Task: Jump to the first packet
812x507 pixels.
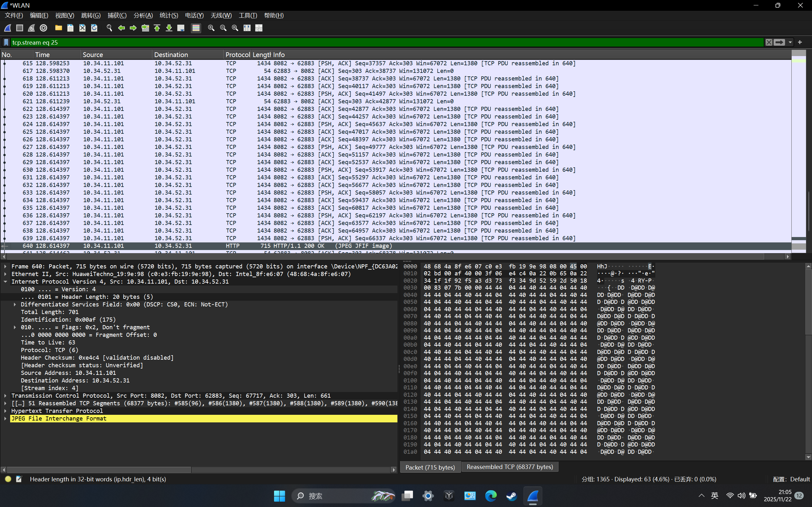Action: click(x=157, y=28)
